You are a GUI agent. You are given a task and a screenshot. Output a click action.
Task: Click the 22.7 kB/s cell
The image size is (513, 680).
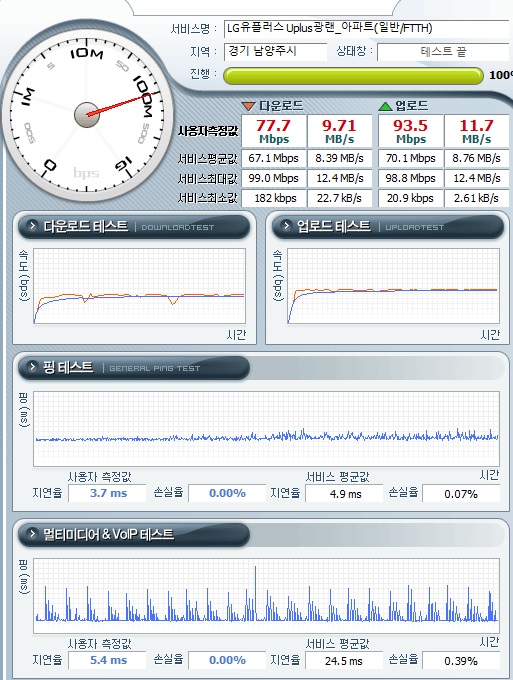click(x=340, y=198)
